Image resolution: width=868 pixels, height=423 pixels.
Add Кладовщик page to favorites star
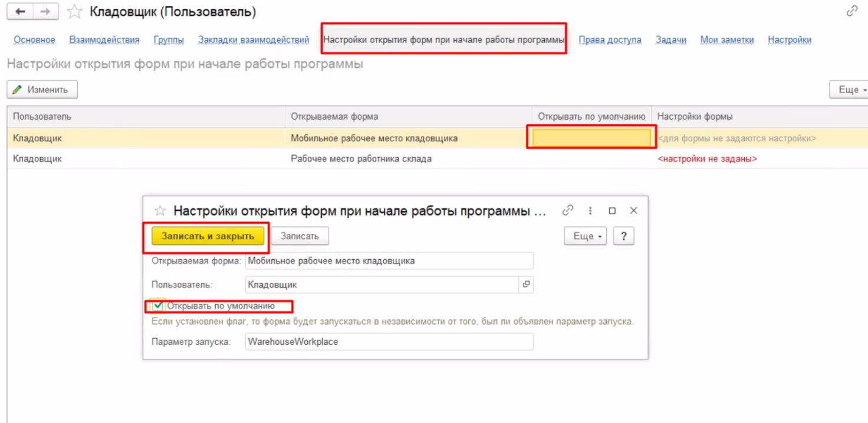point(74,11)
